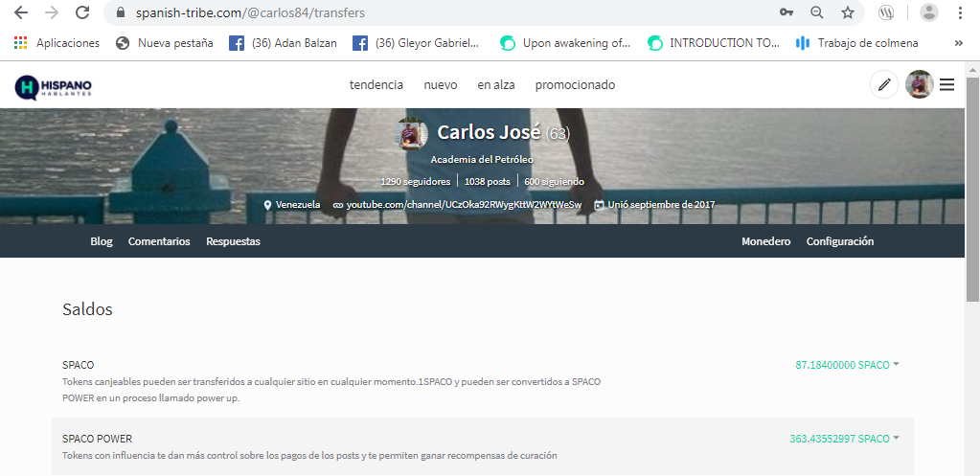Open the Aplicaciones apps grid bookmark
This screenshot has width=980, height=476.
click(57, 43)
